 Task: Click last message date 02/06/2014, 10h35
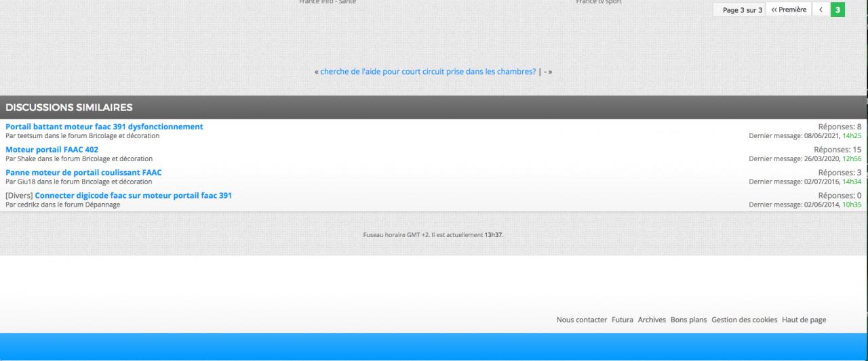(805, 205)
